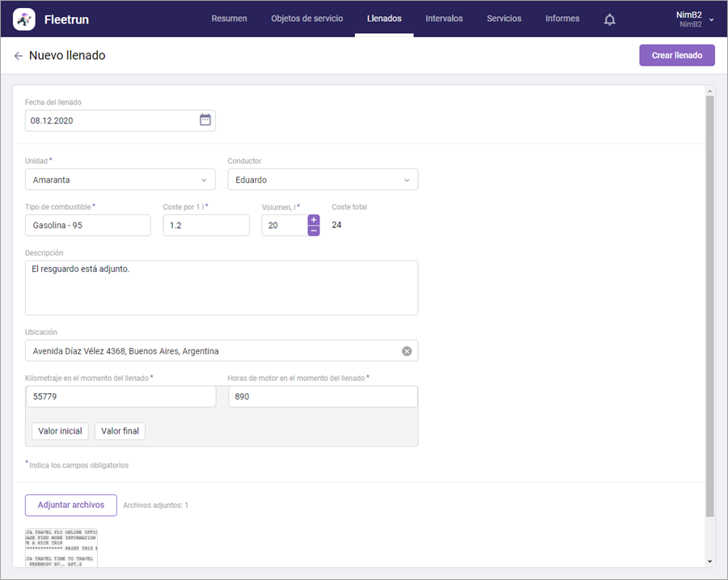Click the scrollbar up arrow
The image size is (728, 580).
(x=709, y=91)
